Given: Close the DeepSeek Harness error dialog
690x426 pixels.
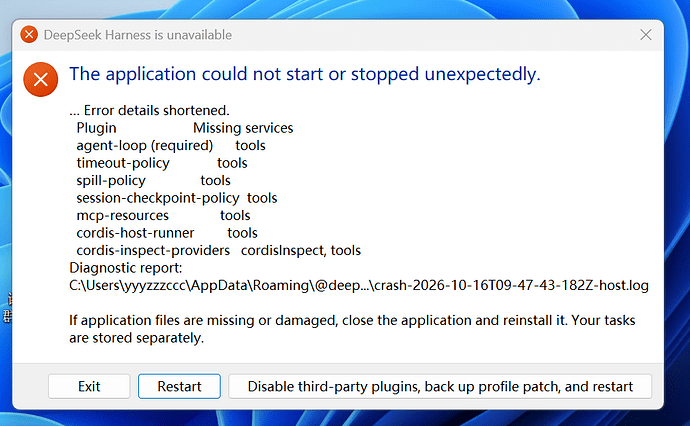Looking at the screenshot, I should (646, 35).
